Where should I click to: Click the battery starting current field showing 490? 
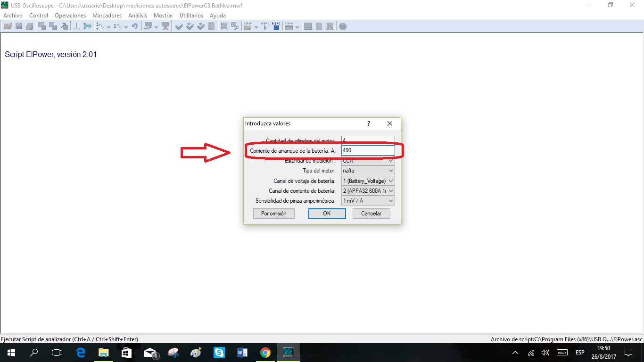point(368,150)
